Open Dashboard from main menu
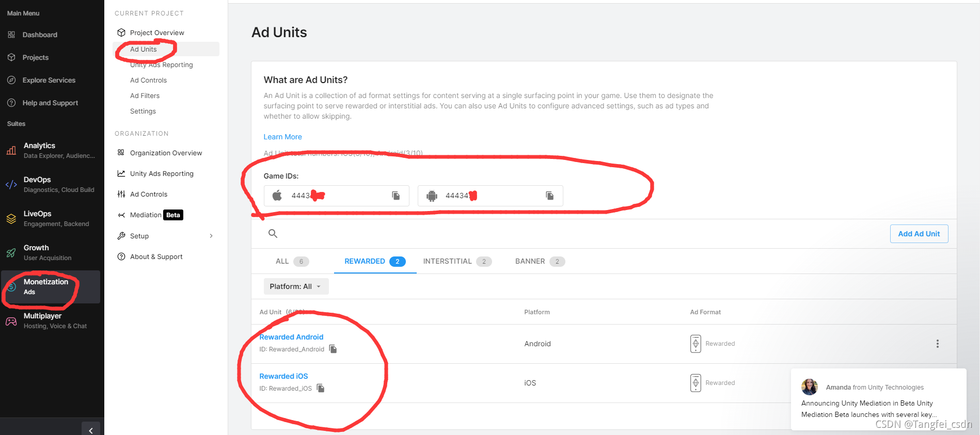The width and height of the screenshot is (980, 435). [40, 35]
